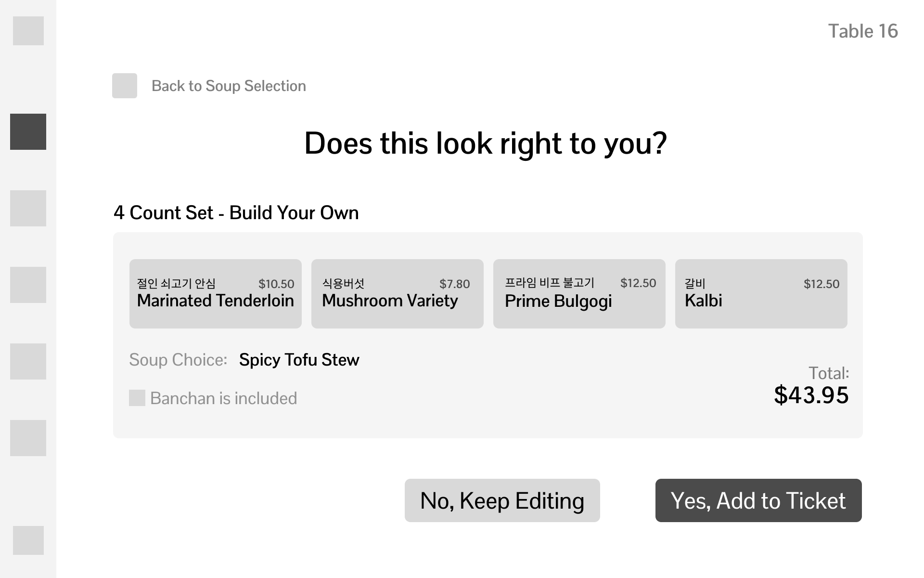Click the top placeholder icon in sidebar
Viewport: 924px width, 578px height.
click(x=28, y=31)
